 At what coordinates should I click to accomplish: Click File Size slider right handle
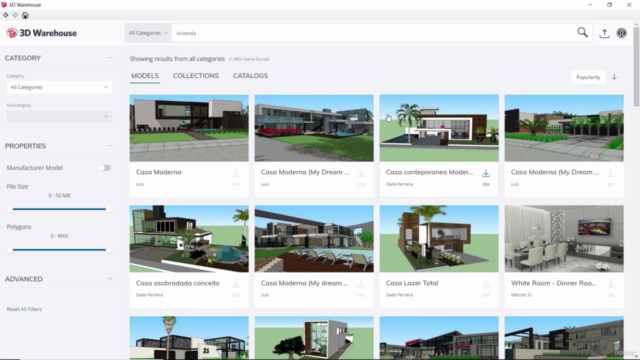click(x=109, y=209)
